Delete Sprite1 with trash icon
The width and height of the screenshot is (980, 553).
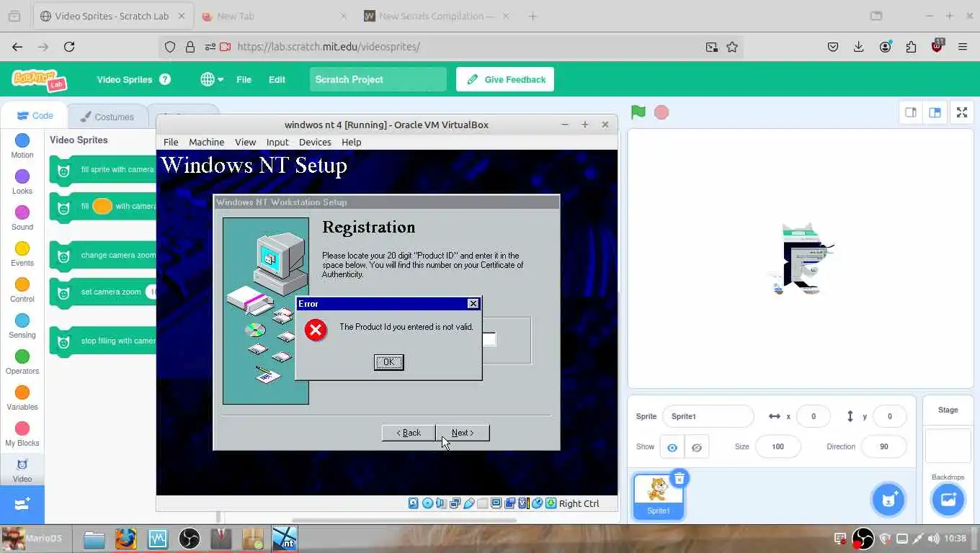679,478
